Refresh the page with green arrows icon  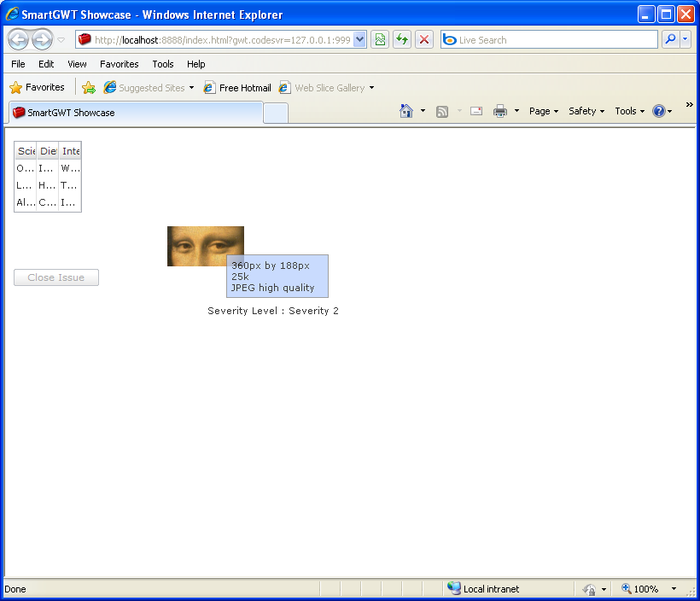pyautogui.click(x=402, y=40)
